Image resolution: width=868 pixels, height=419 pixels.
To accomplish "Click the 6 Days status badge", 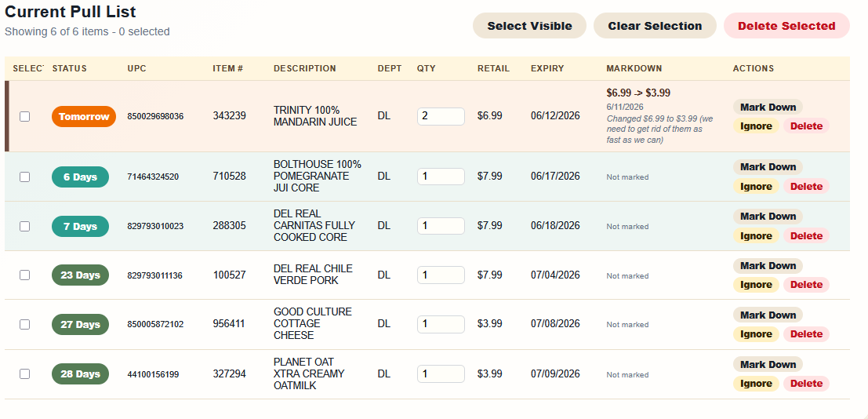I will click(80, 177).
